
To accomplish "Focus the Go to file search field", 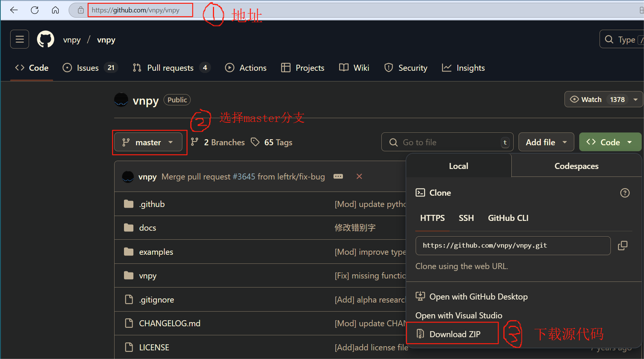I will point(447,142).
